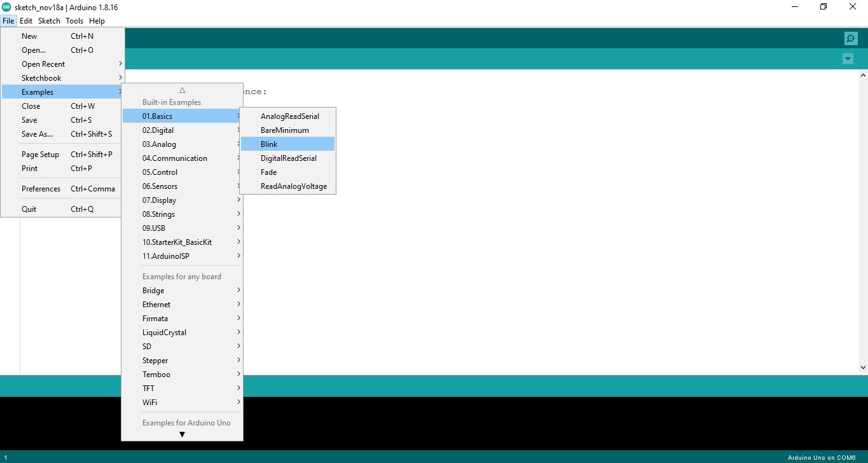
Task: Click the scroll-down triangle in Examples menu
Action: tap(182, 434)
